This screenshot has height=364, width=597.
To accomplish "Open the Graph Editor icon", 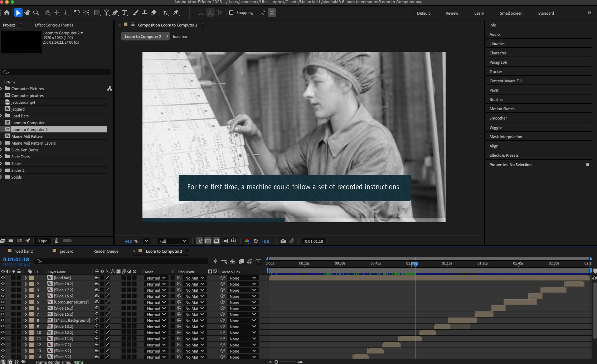I will (x=259, y=262).
